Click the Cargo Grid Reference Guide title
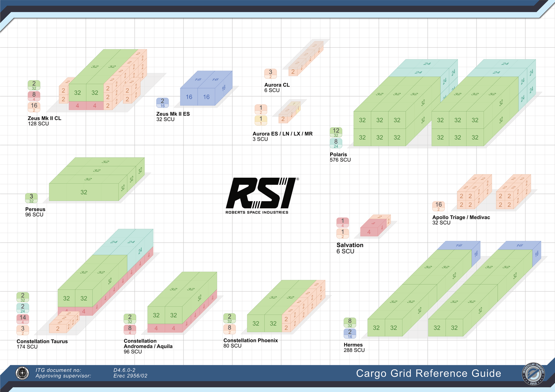The width and height of the screenshot is (555, 392). (428, 373)
